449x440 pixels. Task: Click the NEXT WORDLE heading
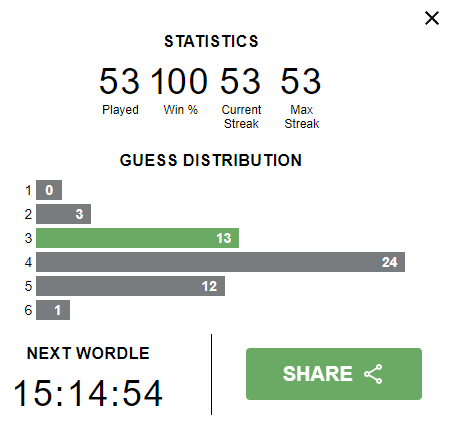point(88,353)
